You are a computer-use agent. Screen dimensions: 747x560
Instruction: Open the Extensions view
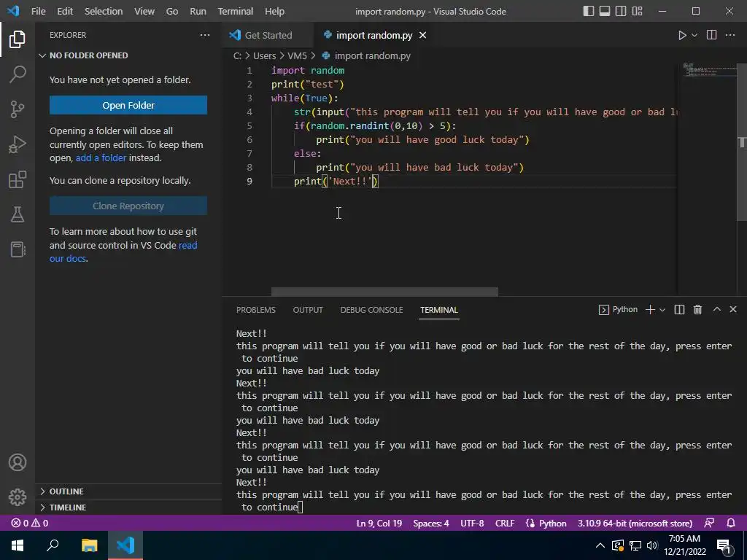coord(18,179)
